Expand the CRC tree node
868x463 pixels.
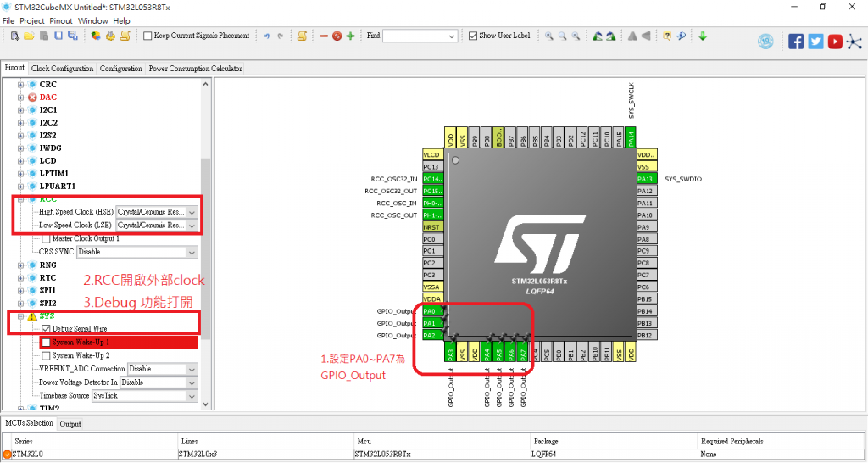[21, 85]
